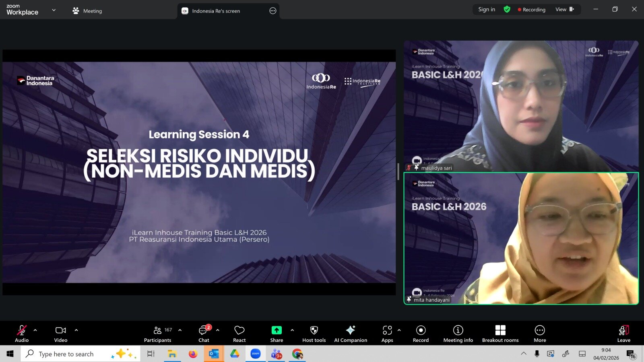Select mita handayani's video tile
The width and height of the screenshot is (644, 362).
tap(521, 238)
